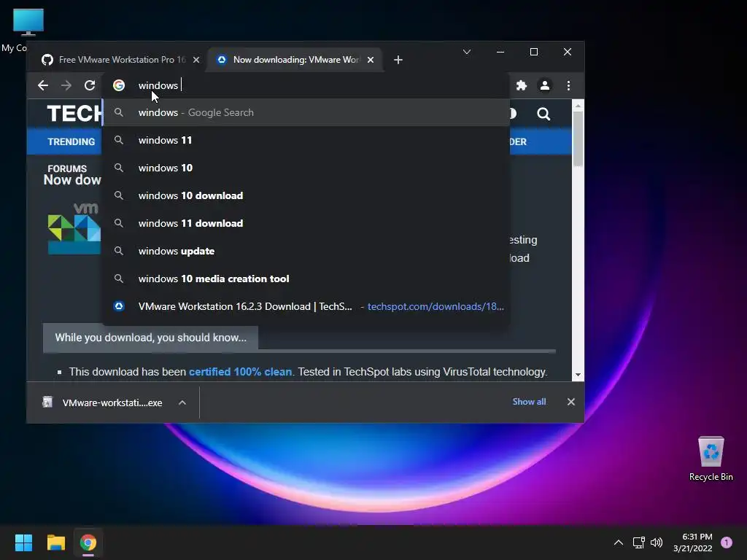Open the Windows Start menu
Image resolution: width=747 pixels, height=560 pixels.
click(23, 542)
